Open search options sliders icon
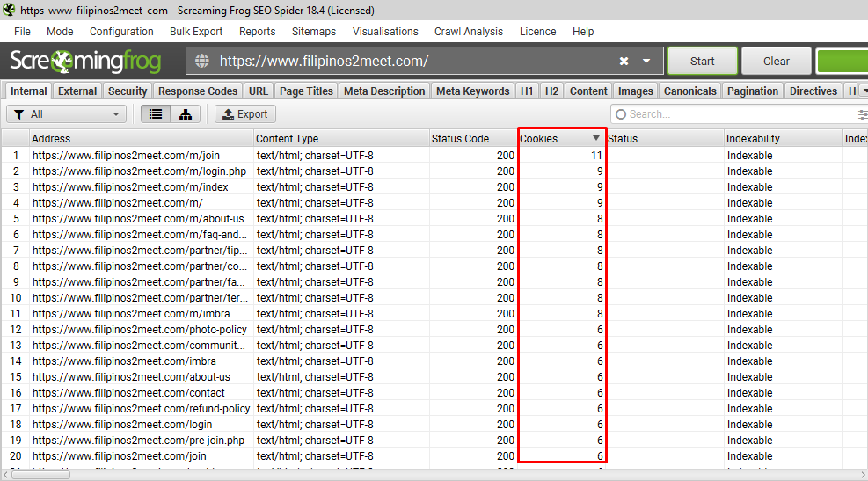This screenshot has width=868, height=481. (x=863, y=114)
